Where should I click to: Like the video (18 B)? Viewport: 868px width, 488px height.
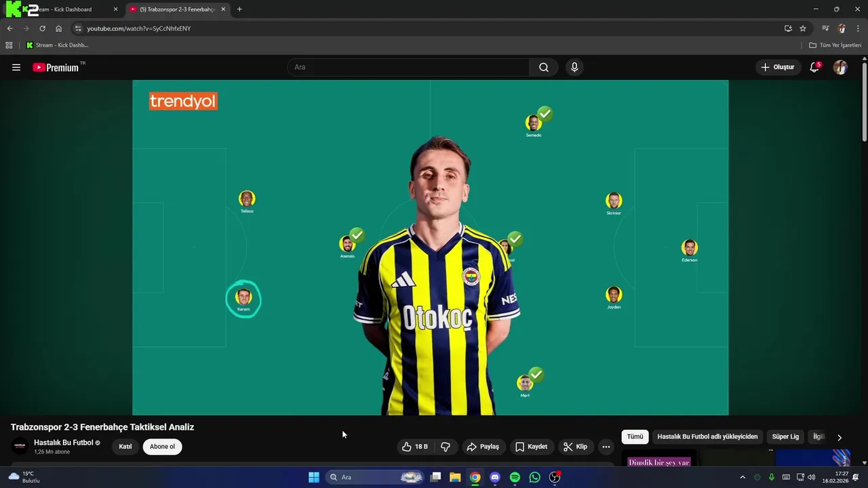coord(415,447)
